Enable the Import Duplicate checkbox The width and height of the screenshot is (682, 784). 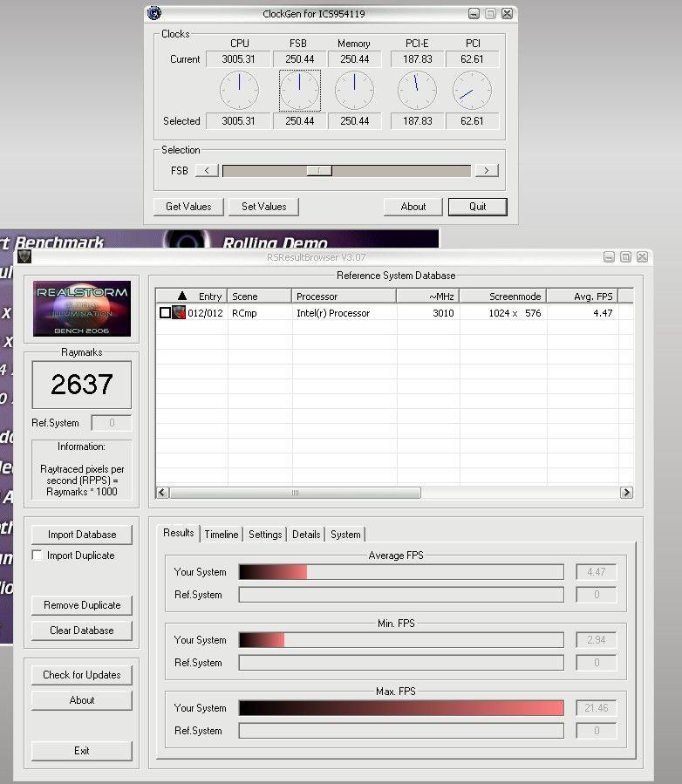(x=37, y=555)
